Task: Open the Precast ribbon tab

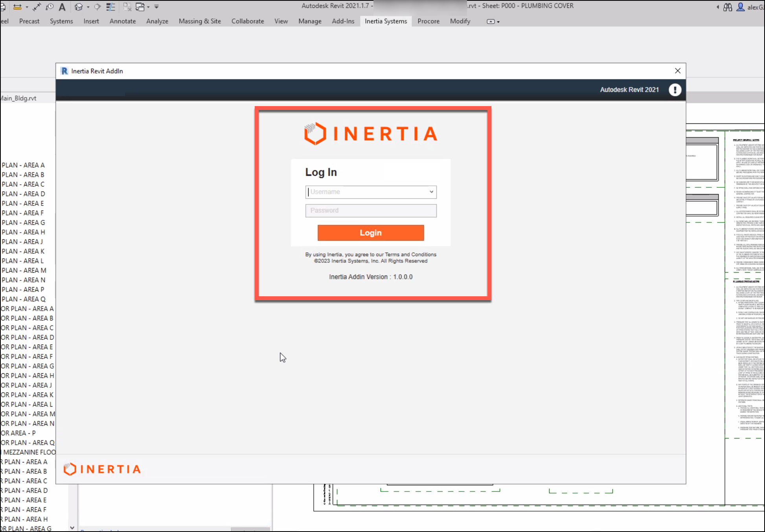Action: tap(29, 21)
